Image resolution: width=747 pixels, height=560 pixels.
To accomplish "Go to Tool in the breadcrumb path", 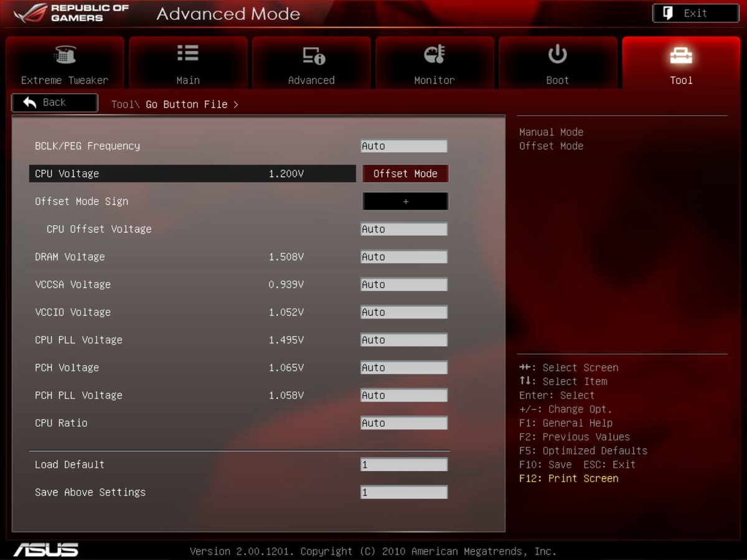I will (x=122, y=105).
